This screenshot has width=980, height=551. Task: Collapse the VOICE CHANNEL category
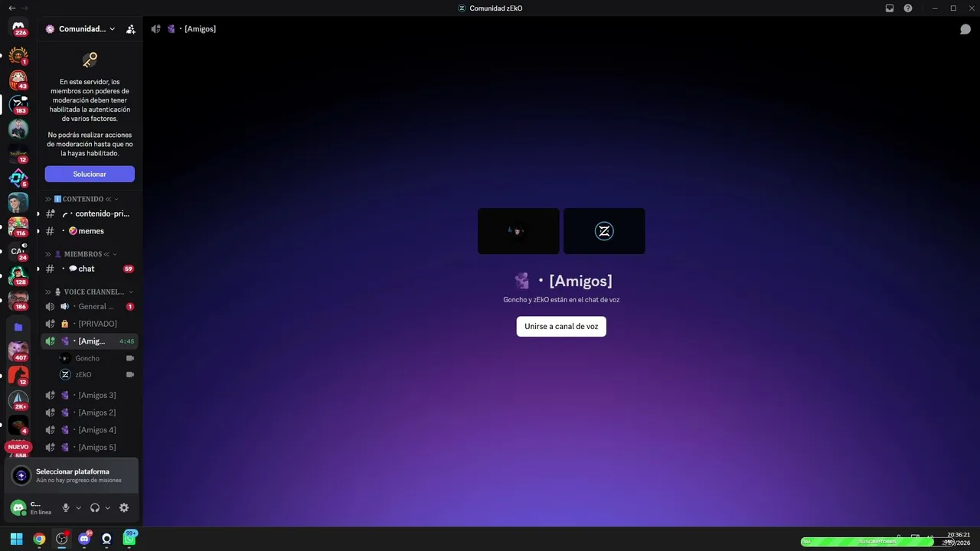[x=89, y=292]
